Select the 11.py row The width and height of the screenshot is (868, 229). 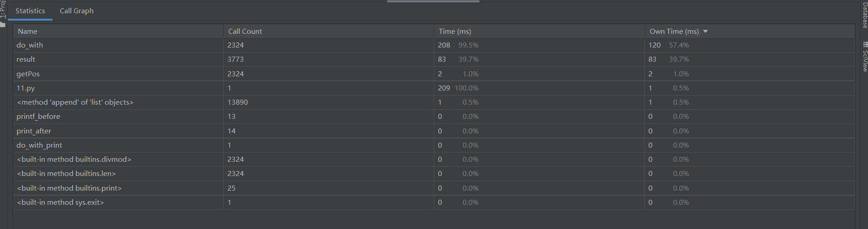[x=26, y=88]
